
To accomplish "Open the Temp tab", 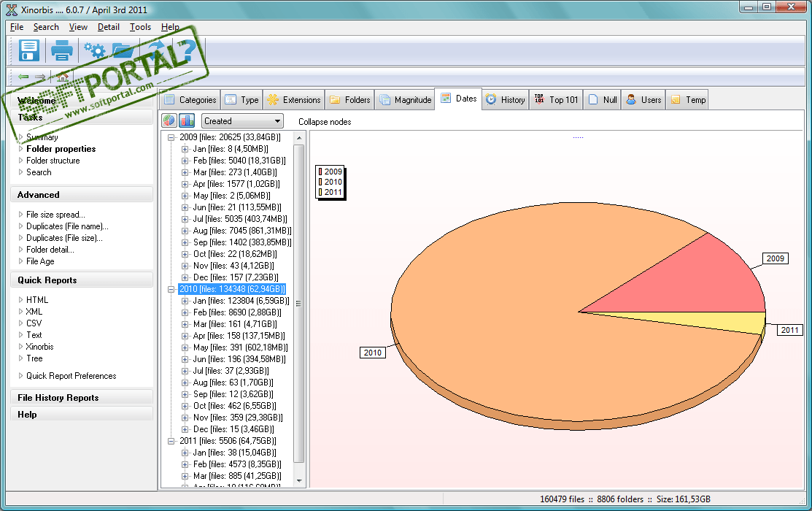I will (x=688, y=99).
